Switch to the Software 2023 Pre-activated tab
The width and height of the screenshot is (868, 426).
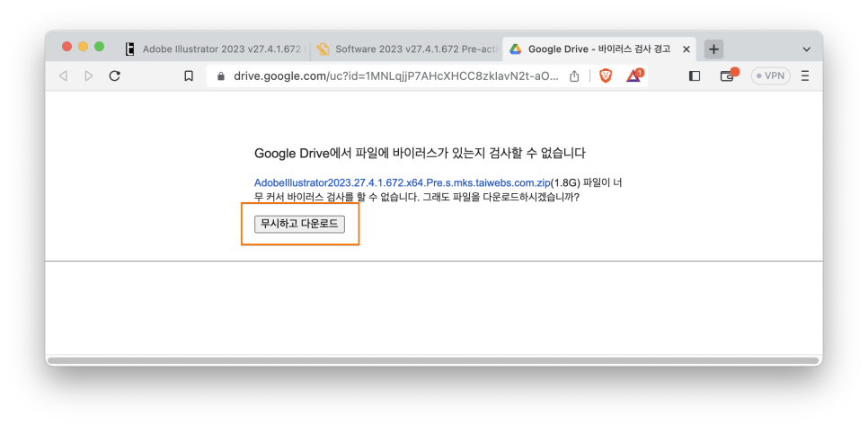point(406,49)
